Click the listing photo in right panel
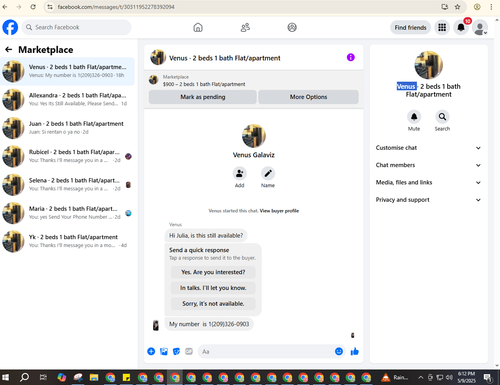The height and width of the screenshot is (385, 500). [x=428, y=65]
